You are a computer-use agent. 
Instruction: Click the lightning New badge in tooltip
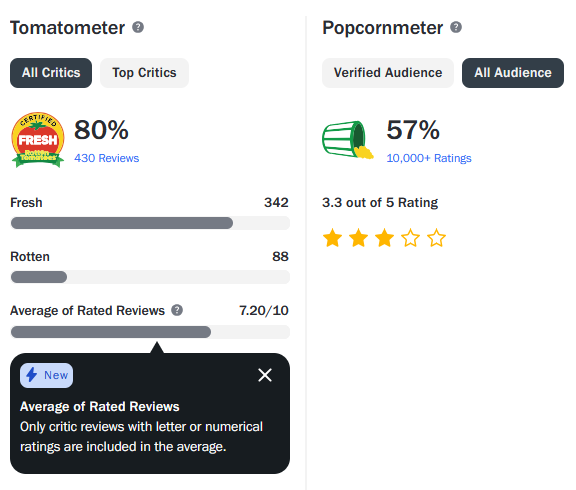click(47, 375)
